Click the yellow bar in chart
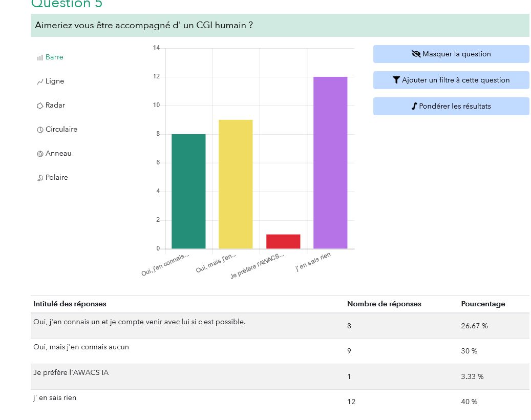Viewport: 531px width, 420px height. (x=236, y=184)
